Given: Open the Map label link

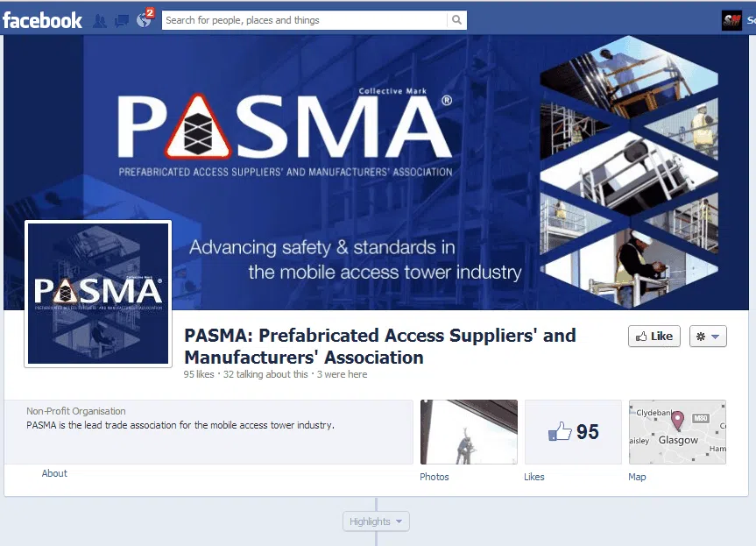Looking at the screenshot, I should pos(637,477).
